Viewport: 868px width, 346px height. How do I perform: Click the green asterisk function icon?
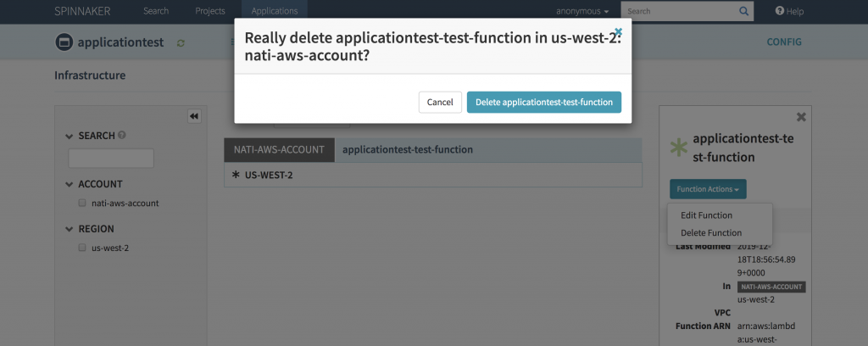tap(679, 148)
